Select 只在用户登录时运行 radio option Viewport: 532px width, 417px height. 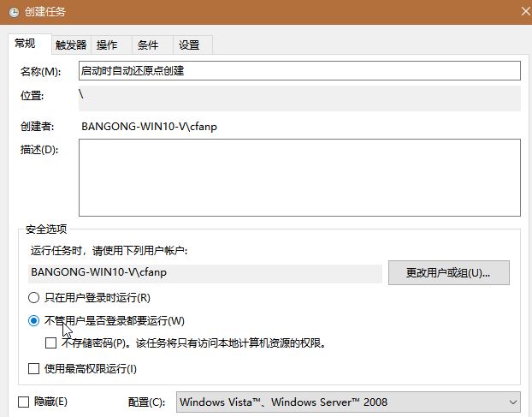[34, 298]
